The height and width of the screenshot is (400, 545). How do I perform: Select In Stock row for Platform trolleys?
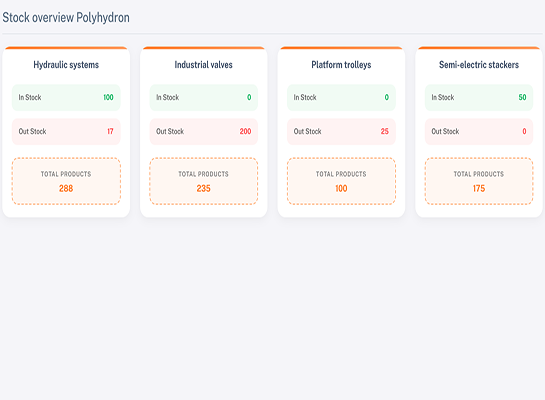coord(341,98)
